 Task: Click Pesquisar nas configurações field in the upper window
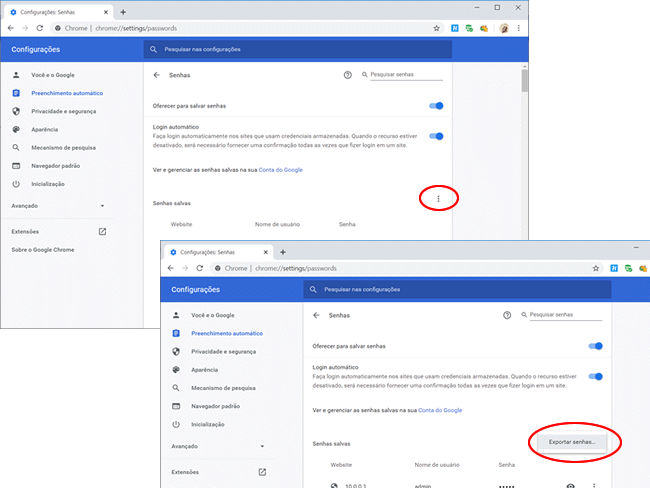click(298, 49)
